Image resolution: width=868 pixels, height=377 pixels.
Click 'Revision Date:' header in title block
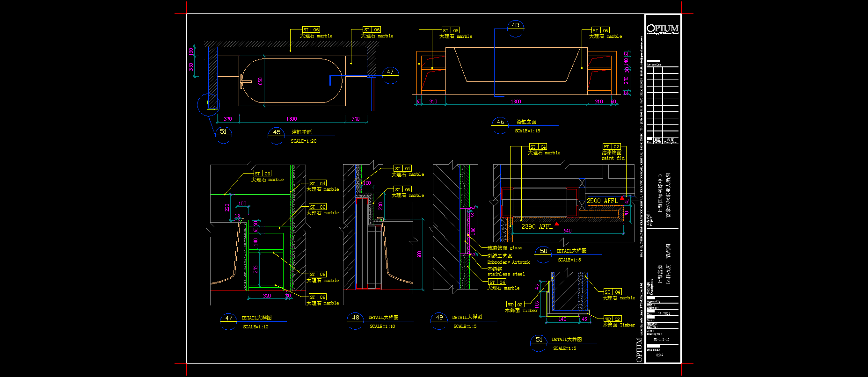654,65
